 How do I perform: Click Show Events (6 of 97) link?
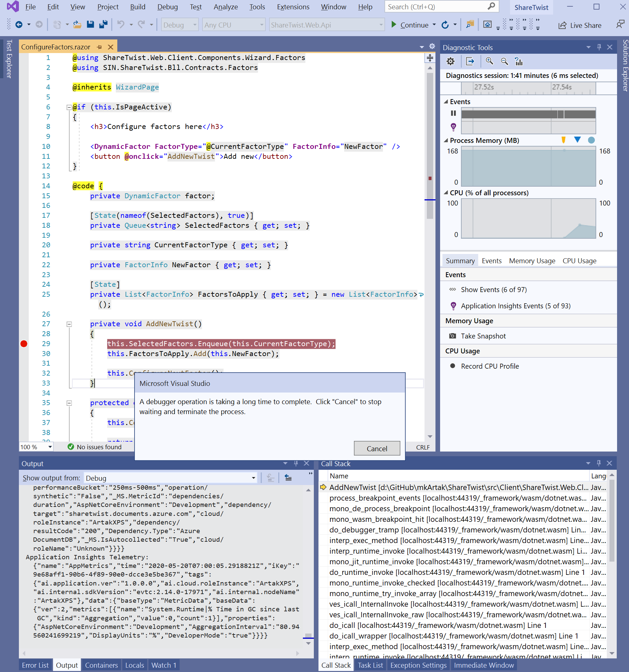tap(493, 289)
